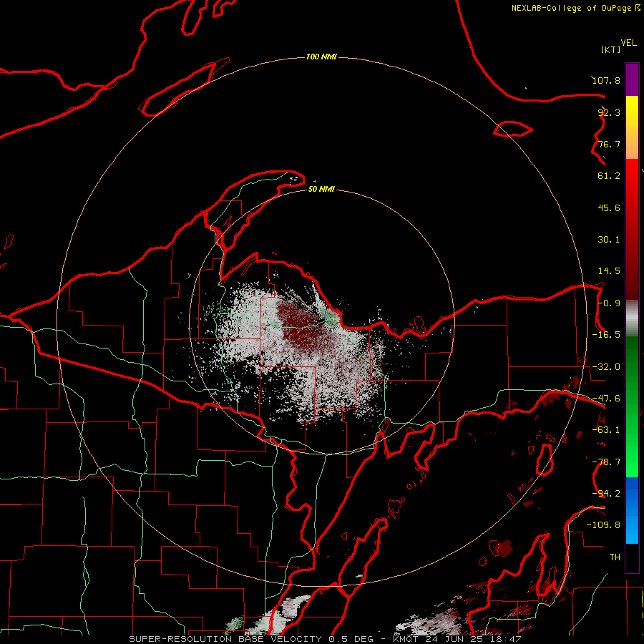
Task: Click the 50 NMI range ring label
Action: 321,189
